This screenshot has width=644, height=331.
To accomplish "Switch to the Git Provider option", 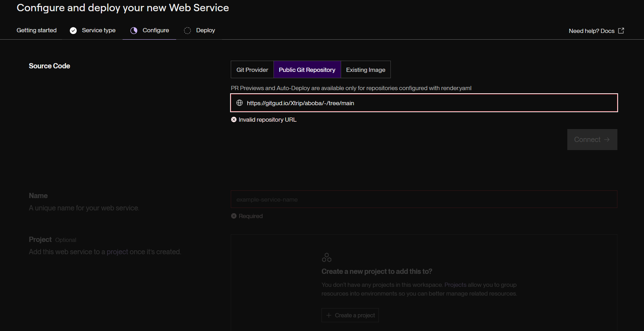I will [x=252, y=70].
